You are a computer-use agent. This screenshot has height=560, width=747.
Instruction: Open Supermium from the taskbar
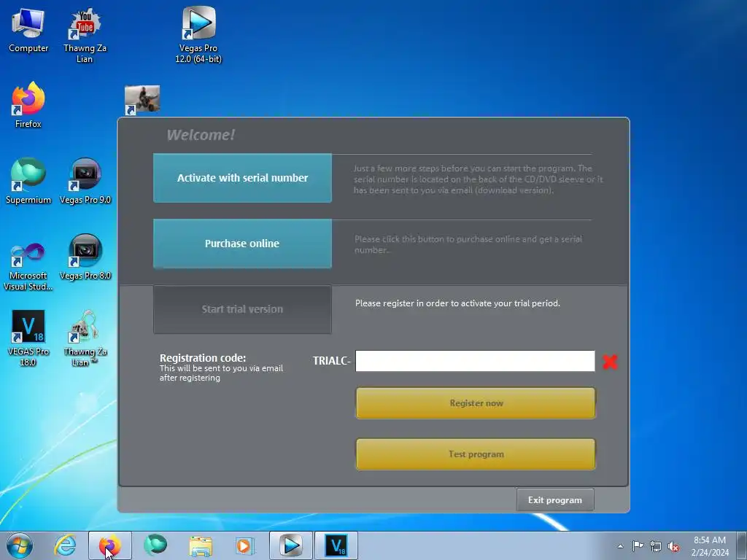click(x=155, y=545)
